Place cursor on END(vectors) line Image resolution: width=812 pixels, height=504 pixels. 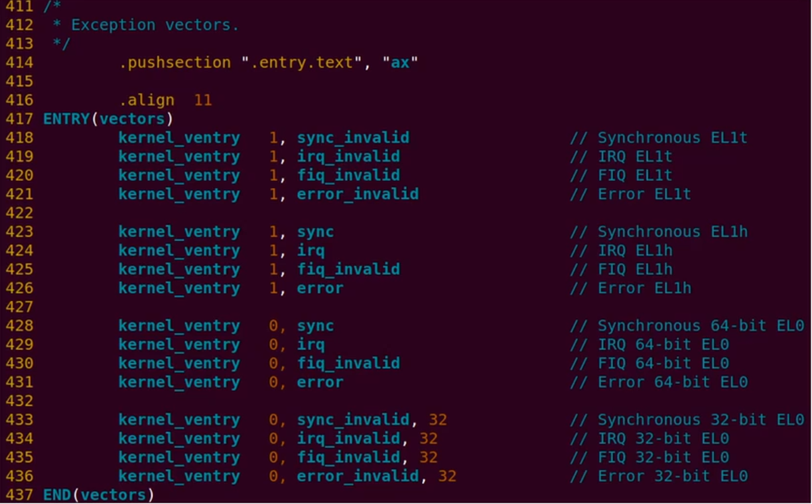[99, 495]
